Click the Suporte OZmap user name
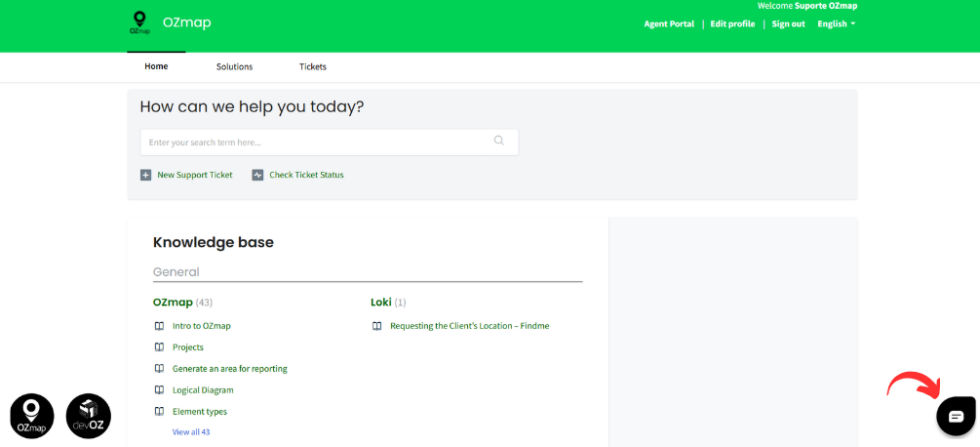This screenshot has height=447, width=980. [x=825, y=6]
